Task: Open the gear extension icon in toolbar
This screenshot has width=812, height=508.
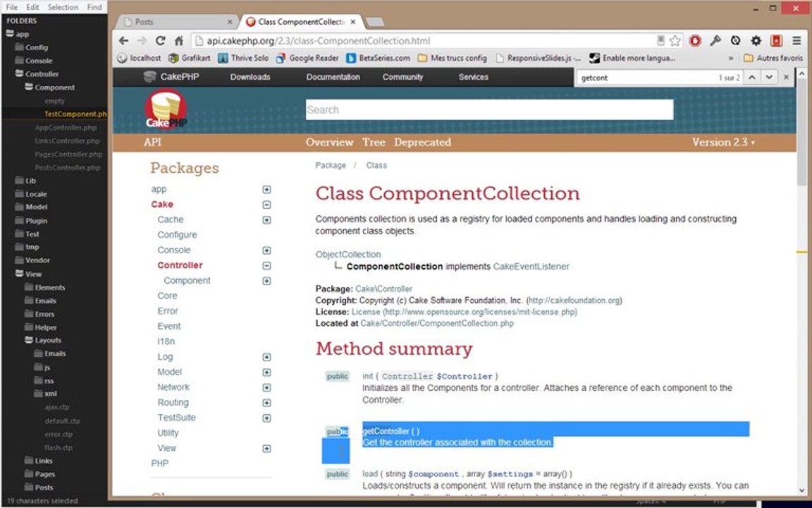Action: point(756,41)
